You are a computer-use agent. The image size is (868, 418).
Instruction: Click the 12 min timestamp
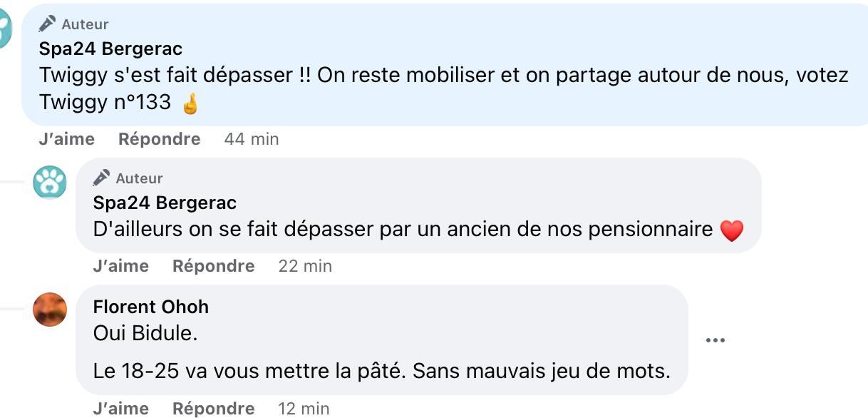pyautogui.click(x=304, y=409)
